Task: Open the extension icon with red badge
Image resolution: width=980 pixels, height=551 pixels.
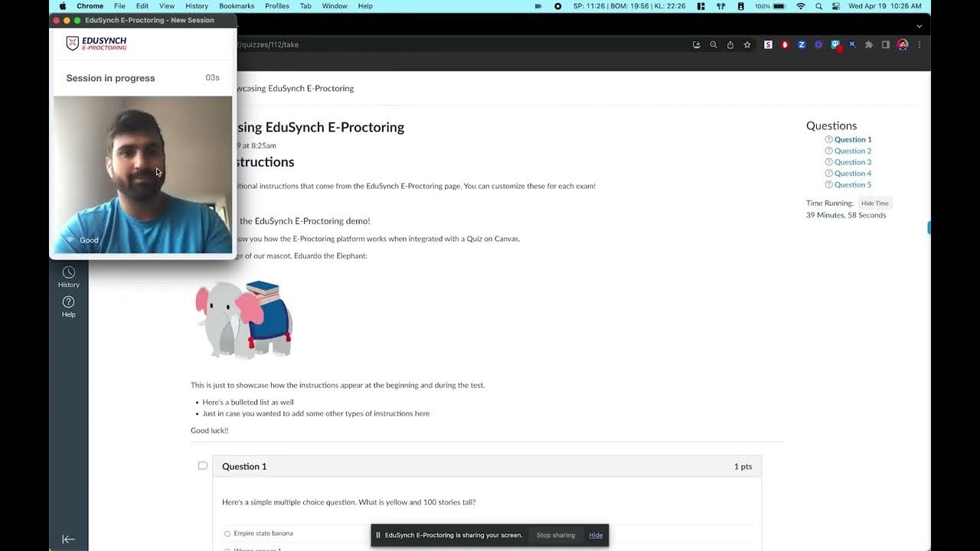Action: pos(836,45)
